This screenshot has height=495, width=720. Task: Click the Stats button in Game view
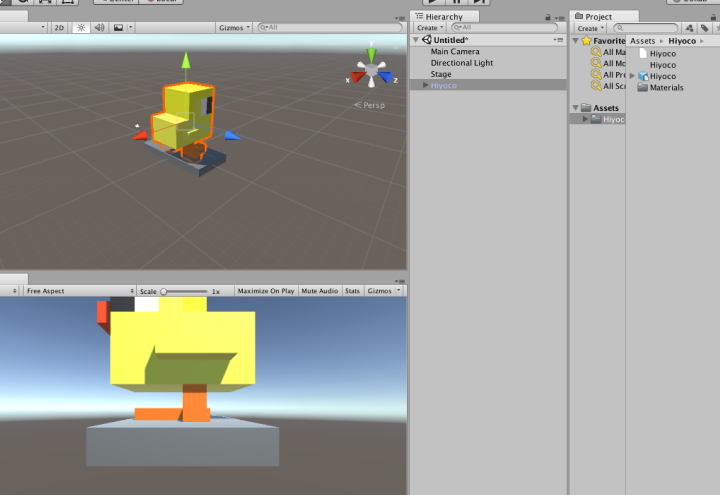[x=352, y=291]
